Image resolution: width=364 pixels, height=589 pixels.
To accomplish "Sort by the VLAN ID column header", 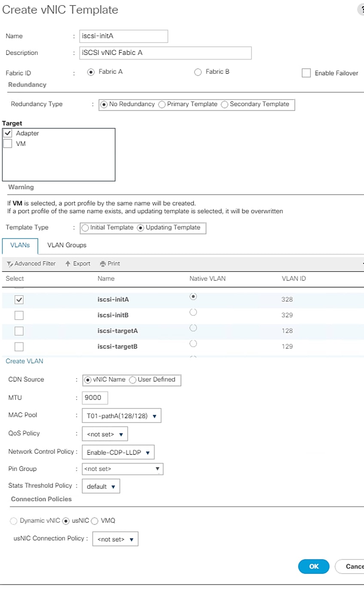I will tap(294, 279).
